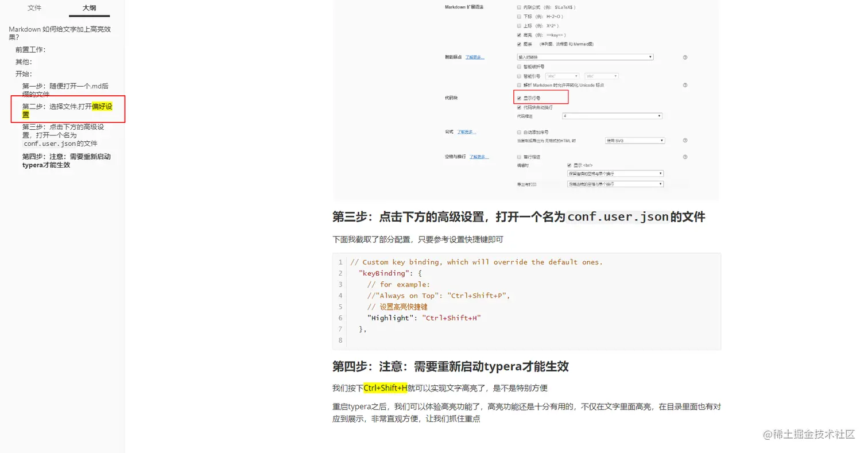868x453 pixels.
Task: Click the Markdown 扩展语法 section label
Action: tap(464, 7)
